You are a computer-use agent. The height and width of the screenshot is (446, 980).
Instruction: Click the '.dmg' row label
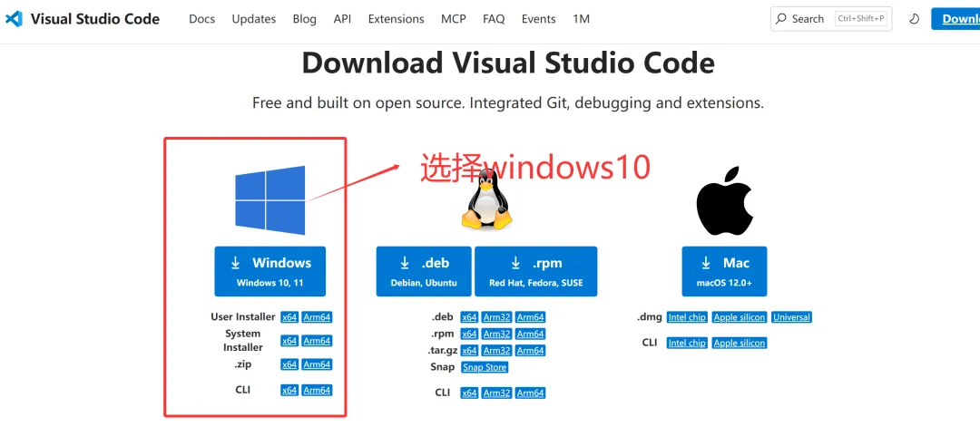650,317
